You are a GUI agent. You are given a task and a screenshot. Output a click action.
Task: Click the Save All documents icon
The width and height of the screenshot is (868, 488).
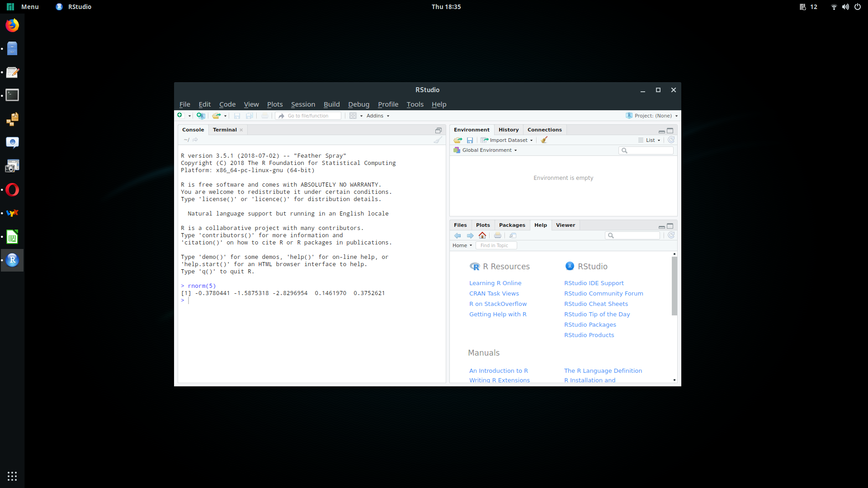pos(249,116)
